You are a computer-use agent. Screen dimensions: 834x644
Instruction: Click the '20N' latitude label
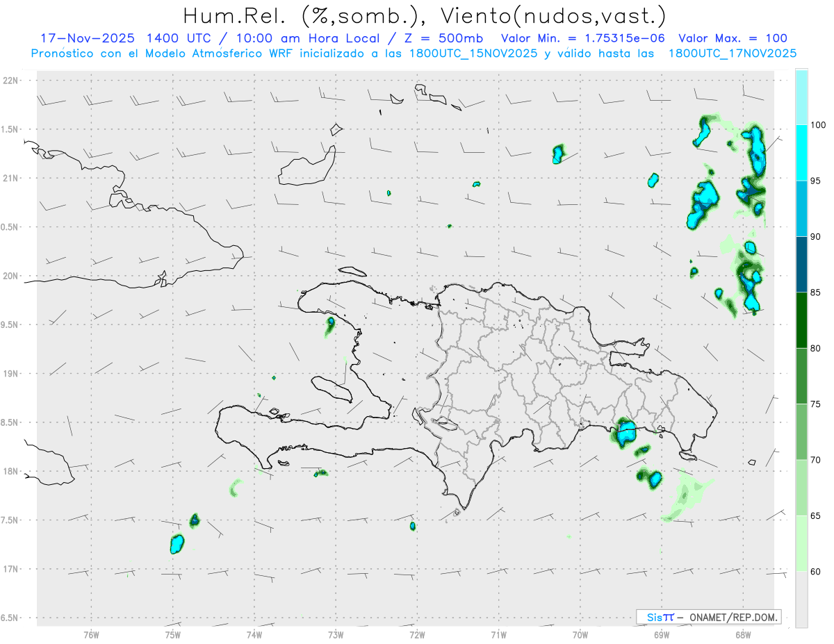click(12, 276)
